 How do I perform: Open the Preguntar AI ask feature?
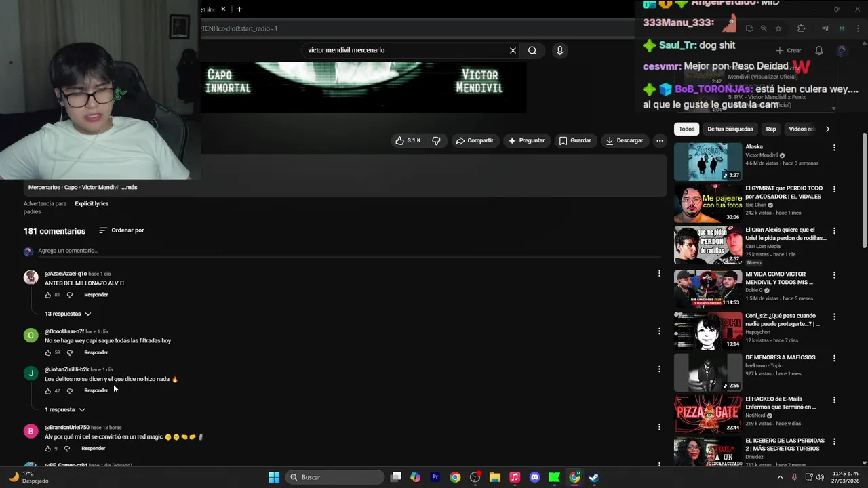(527, 140)
